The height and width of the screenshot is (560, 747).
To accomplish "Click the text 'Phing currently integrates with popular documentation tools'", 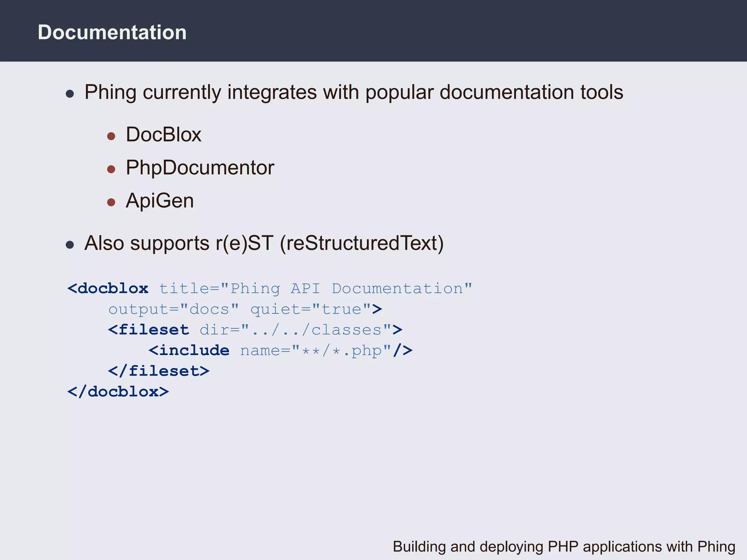I will pyautogui.click(x=353, y=92).
